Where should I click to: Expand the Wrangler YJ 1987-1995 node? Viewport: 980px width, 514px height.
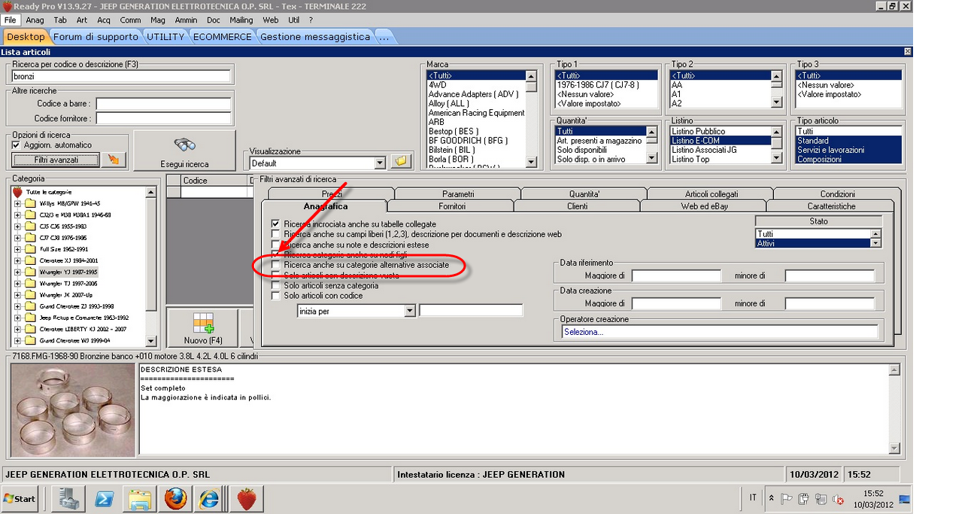tap(17, 272)
